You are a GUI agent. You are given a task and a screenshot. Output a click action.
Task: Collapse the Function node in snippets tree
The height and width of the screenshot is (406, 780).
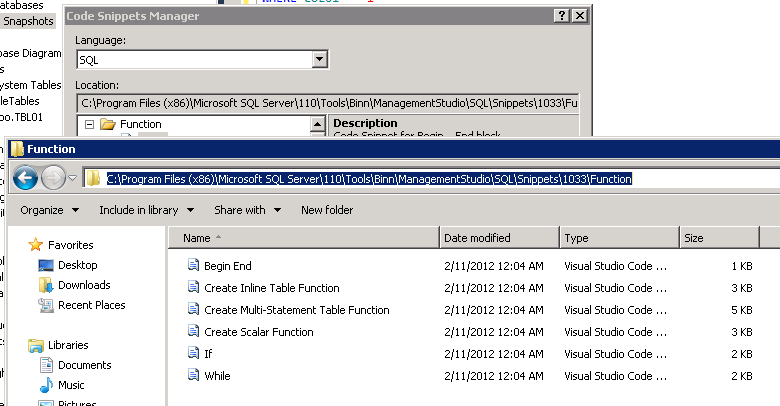[89, 124]
